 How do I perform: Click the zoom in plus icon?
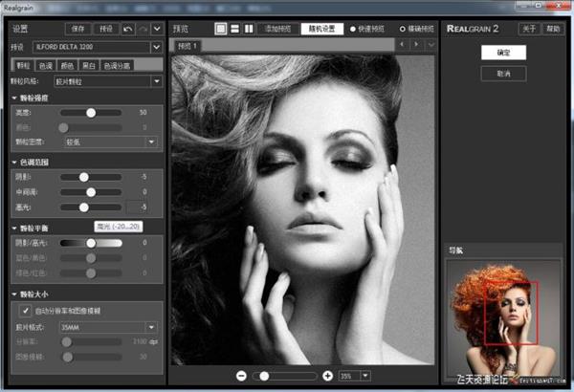(x=327, y=377)
